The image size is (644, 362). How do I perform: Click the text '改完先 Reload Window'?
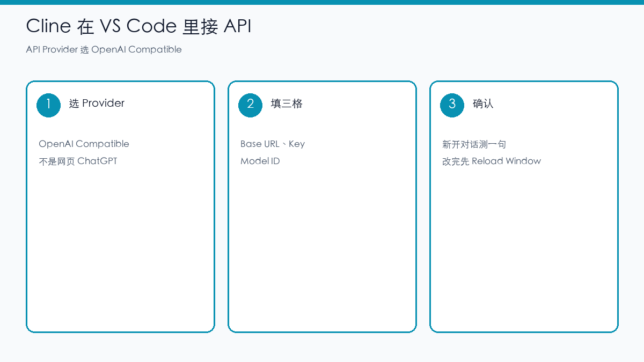492,161
